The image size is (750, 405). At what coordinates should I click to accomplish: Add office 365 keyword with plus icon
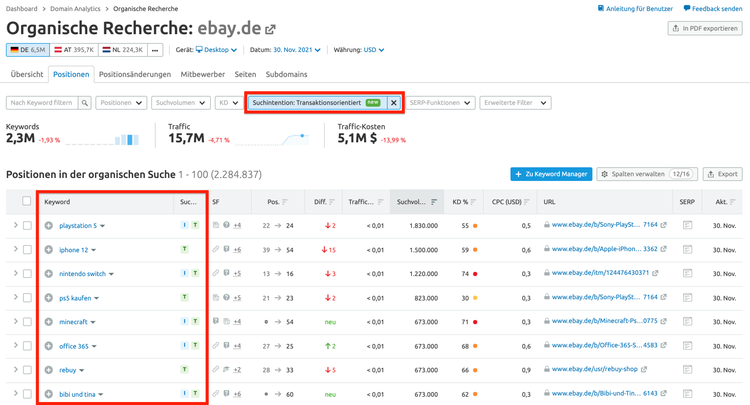tap(49, 346)
